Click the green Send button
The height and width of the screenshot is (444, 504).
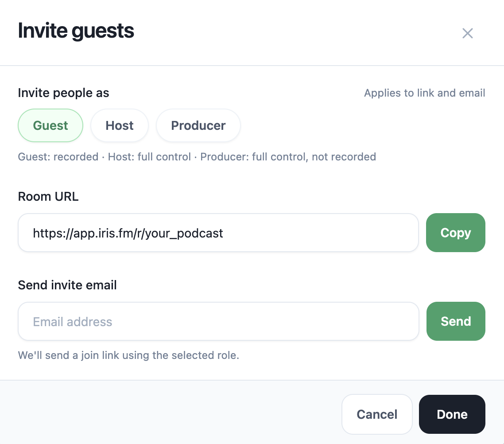pyautogui.click(x=456, y=321)
